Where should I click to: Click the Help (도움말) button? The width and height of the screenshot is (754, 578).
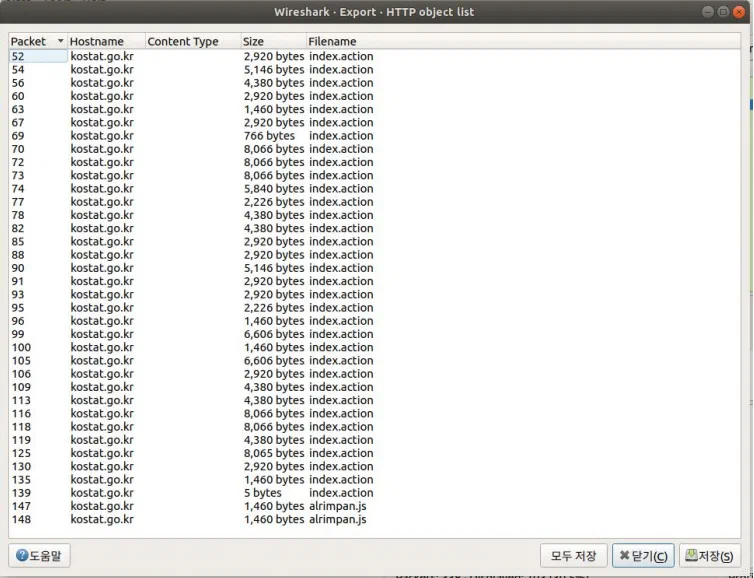(39, 555)
